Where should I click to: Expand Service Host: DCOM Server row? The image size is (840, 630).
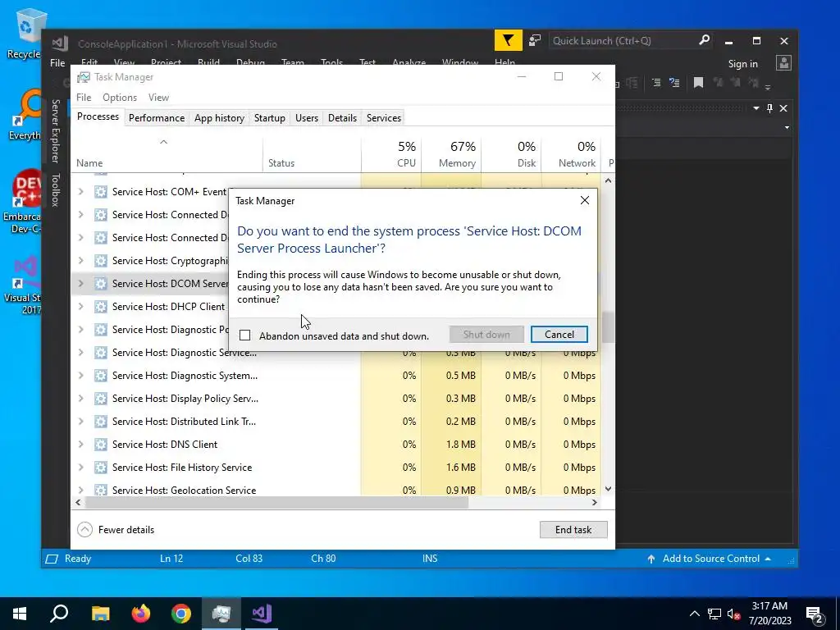click(81, 283)
